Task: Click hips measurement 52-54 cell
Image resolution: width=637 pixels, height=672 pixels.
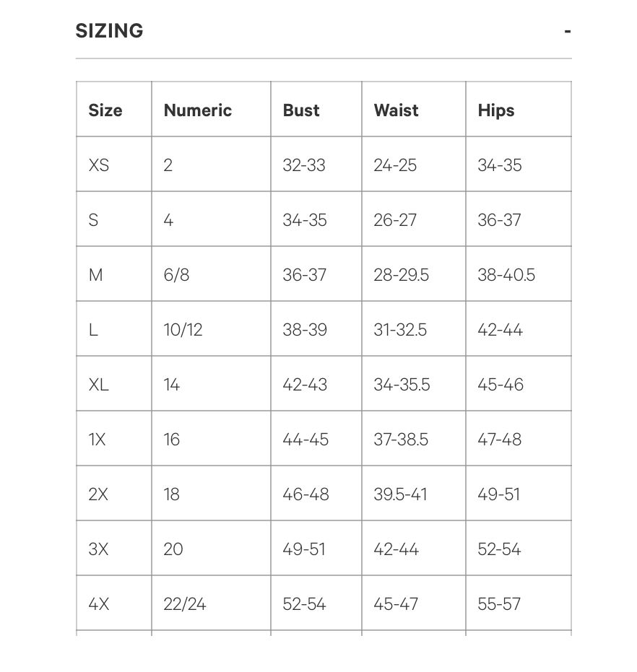Action: (x=499, y=549)
